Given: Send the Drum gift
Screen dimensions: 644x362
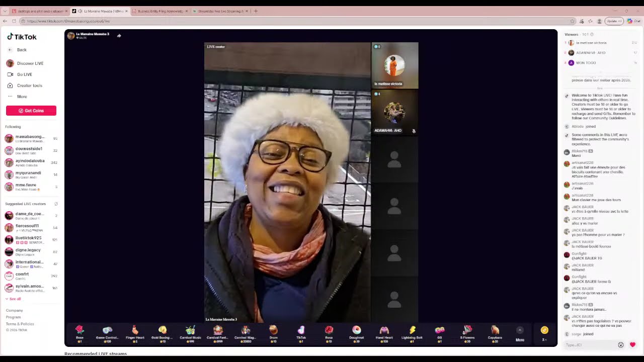Looking at the screenshot, I should coord(273,333).
